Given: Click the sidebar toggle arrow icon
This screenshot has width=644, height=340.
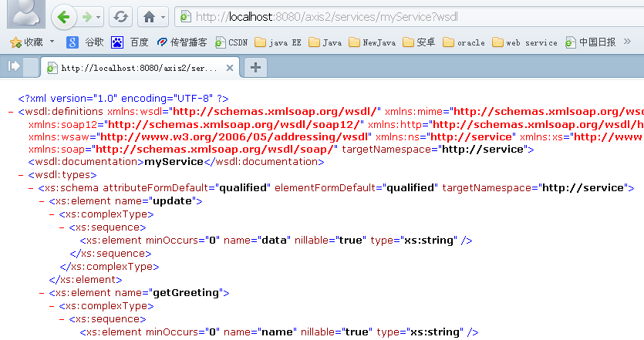Looking at the screenshot, I should (x=13, y=67).
